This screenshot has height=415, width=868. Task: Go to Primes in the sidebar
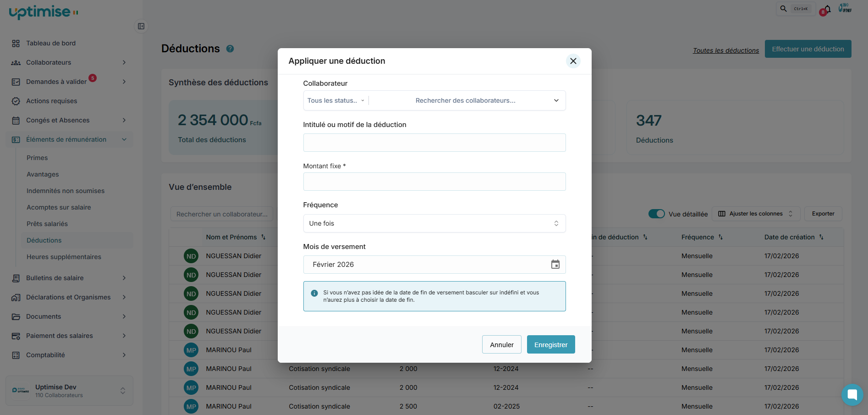[x=37, y=158]
